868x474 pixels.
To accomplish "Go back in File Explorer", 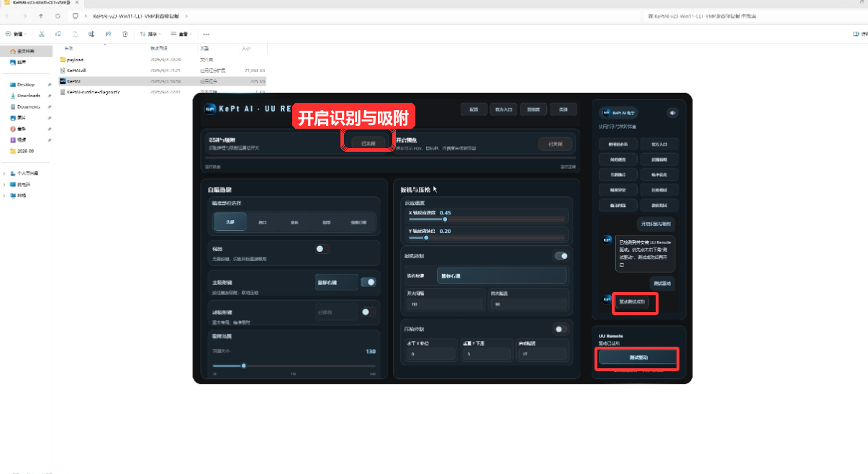I will tap(9, 16).
